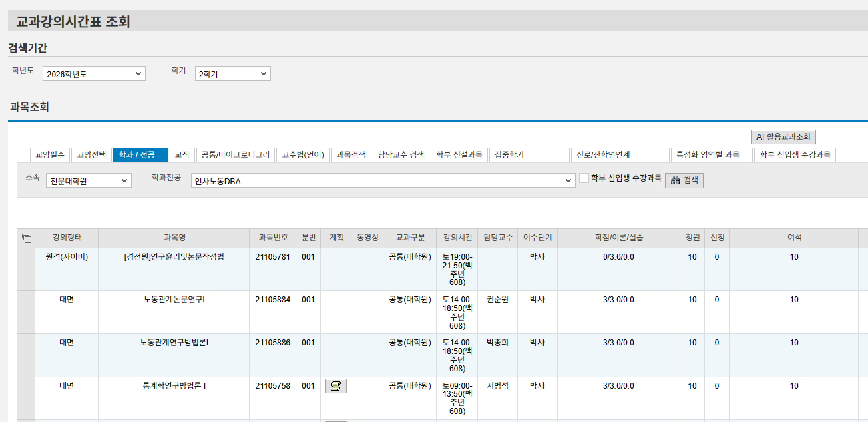The height and width of the screenshot is (422, 868).
Task: Select course name 노동관계연구방법론I
Action: point(174,343)
